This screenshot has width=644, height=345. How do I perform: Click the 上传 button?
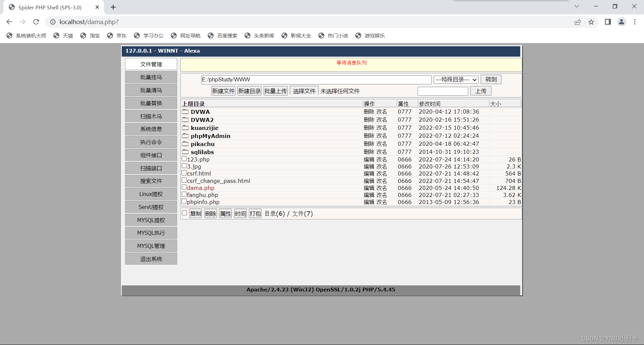481,91
